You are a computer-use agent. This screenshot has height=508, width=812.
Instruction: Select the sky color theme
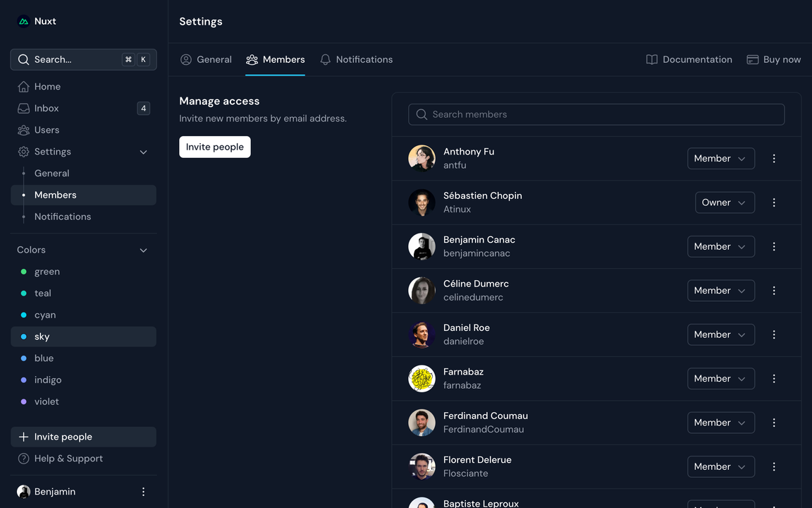pyautogui.click(x=42, y=337)
